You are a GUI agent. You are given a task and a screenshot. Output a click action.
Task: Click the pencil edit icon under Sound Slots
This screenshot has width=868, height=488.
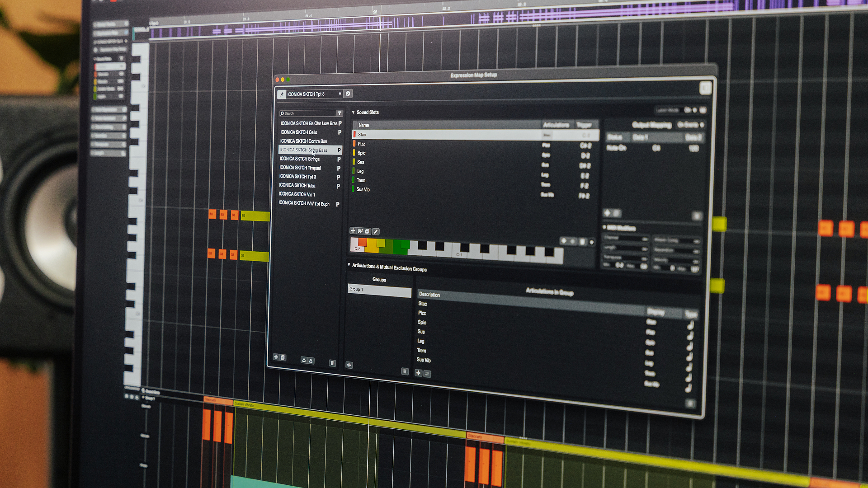coord(376,232)
